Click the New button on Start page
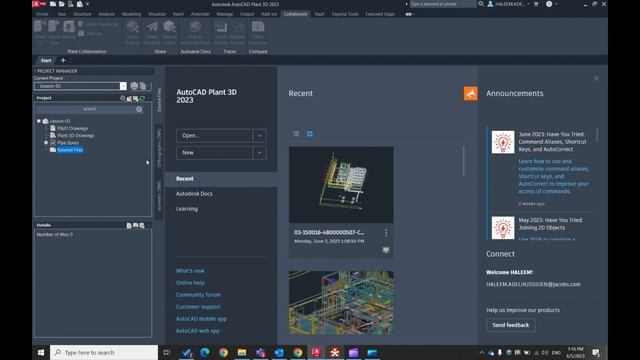The height and width of the screenshot is (360, 640). [x=214, y=153]
